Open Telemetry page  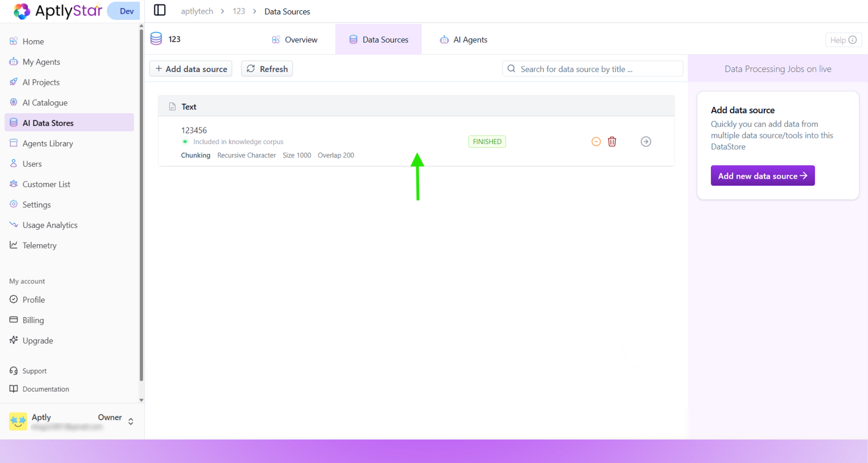pyautogui.click(x=69, y=245)
